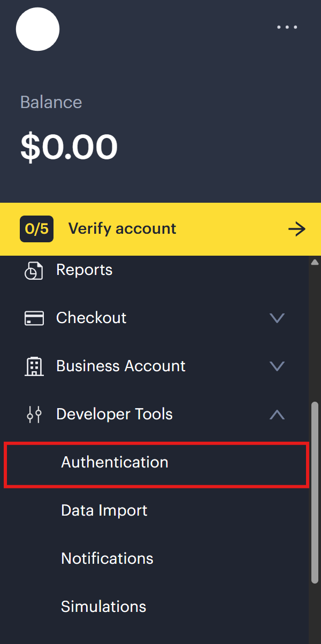Open the three-dots more options menu
The image size is (321, 644).
(287, 27)
